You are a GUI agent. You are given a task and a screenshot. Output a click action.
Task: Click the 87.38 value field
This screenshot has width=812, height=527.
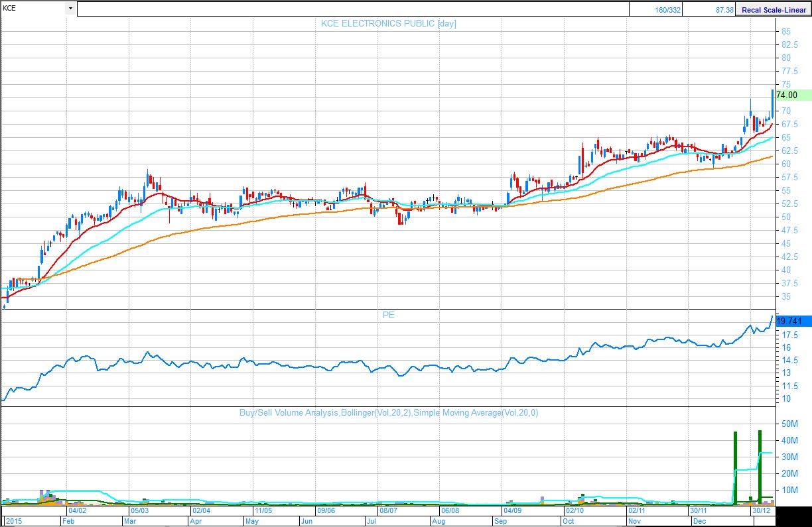pos(708,9)
